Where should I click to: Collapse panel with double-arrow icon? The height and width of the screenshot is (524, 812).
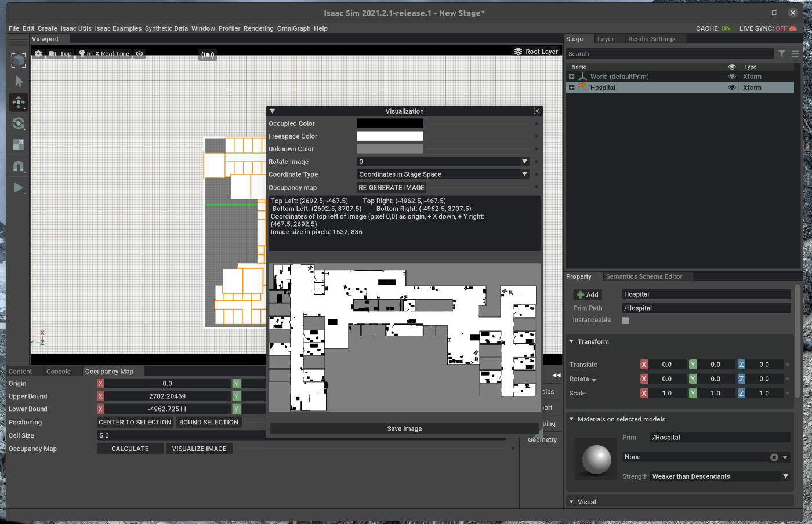pyautogui.click(x=556, y=376)
